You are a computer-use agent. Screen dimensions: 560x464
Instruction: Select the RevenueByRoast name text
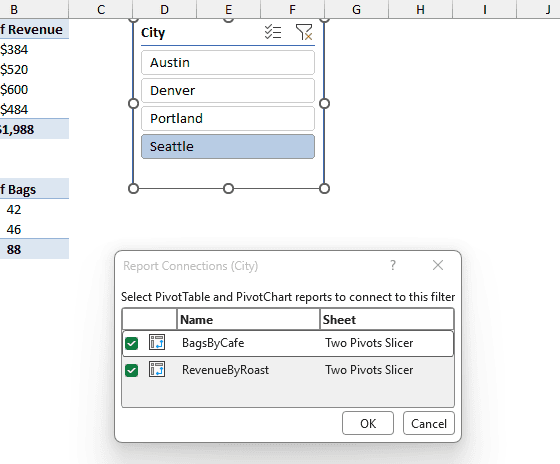[x=225, y=370]
